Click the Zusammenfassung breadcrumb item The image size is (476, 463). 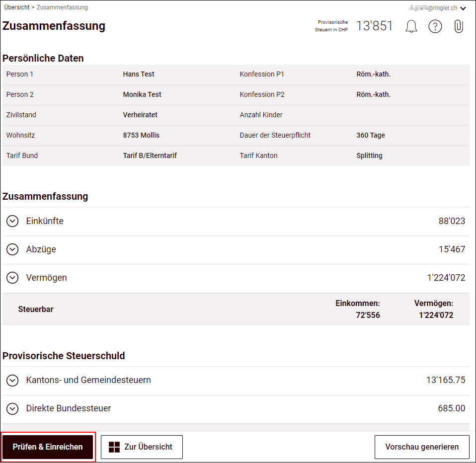pos(62,7)
